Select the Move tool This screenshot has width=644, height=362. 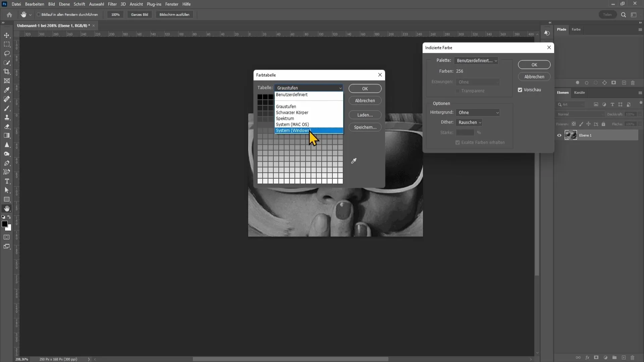7,35
